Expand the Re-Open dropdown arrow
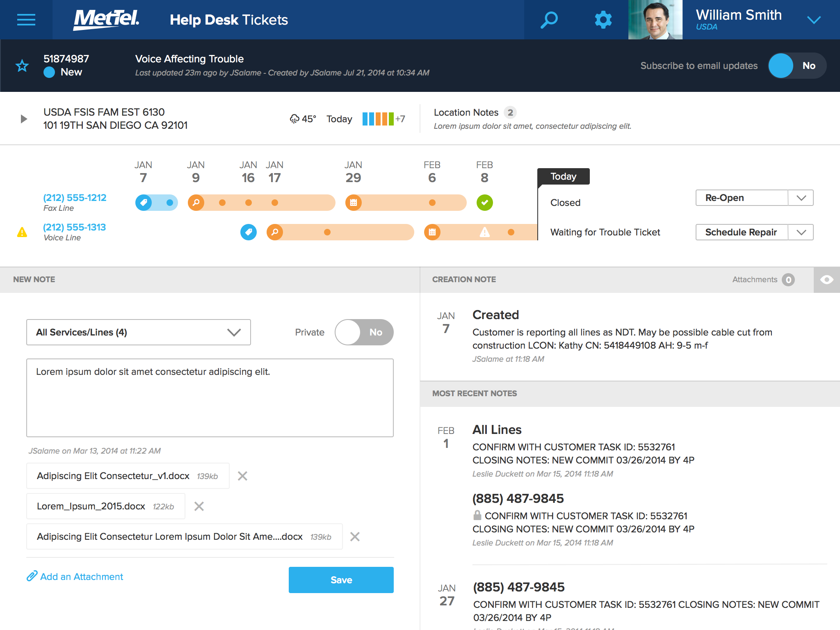The height and width of the screenshot is (630, 840). point(801,198)
